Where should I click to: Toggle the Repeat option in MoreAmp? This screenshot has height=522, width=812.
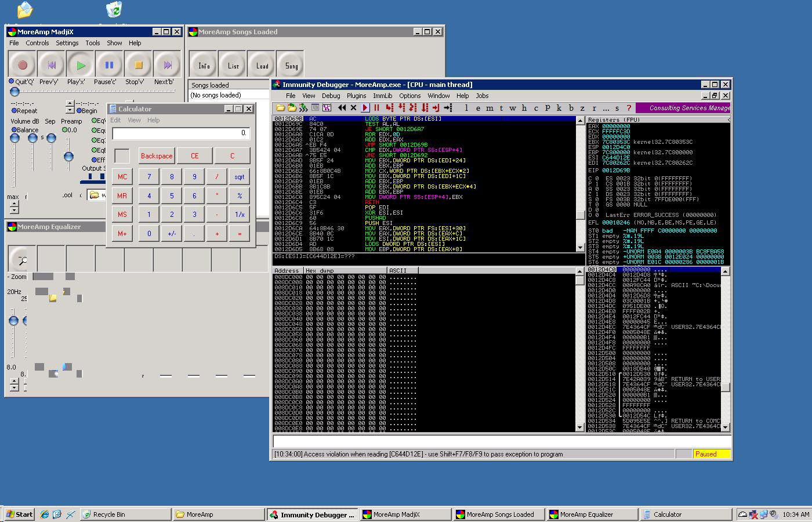tap(14, 110)
